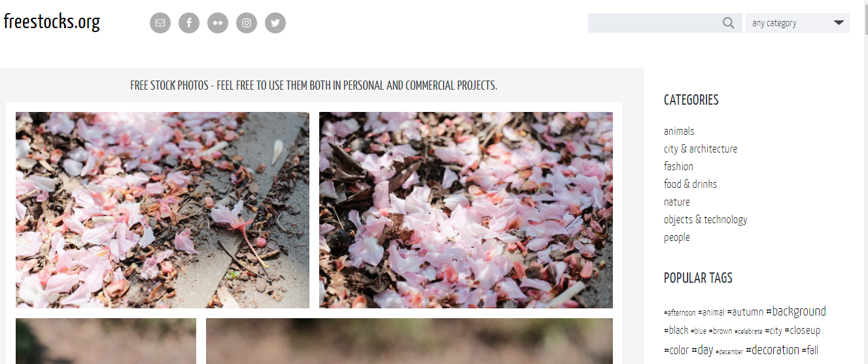The image size is (868, 364).
Task: Open the nature category
Action: (x=677, y=202)
